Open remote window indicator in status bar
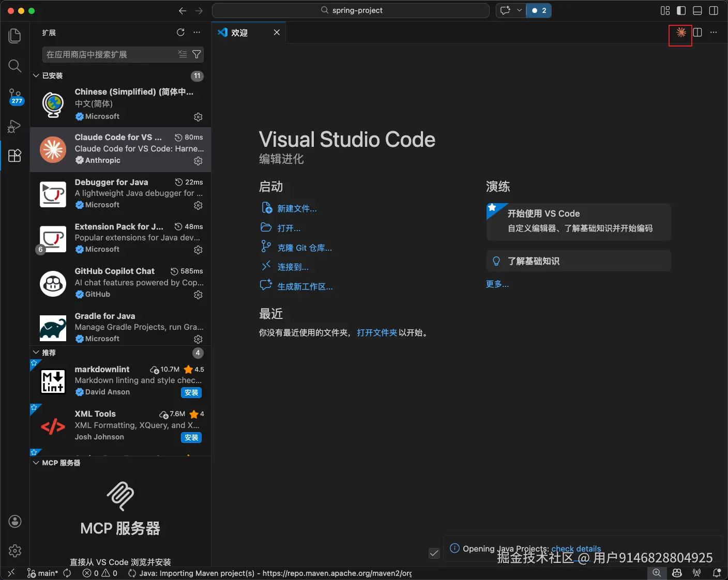Image resolution: width=728 pixels, height=580 pixels. click(11, 573)
